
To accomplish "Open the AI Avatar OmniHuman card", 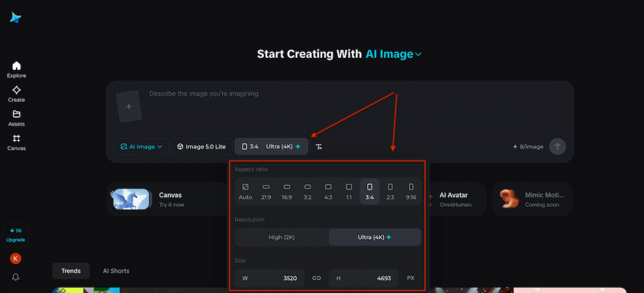I will click(456, 199).
